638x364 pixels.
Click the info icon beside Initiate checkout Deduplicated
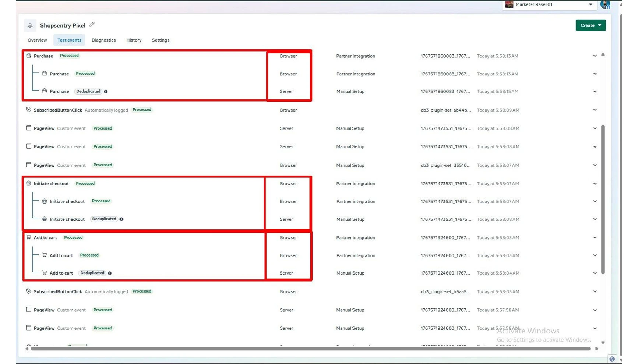[121, 219]
